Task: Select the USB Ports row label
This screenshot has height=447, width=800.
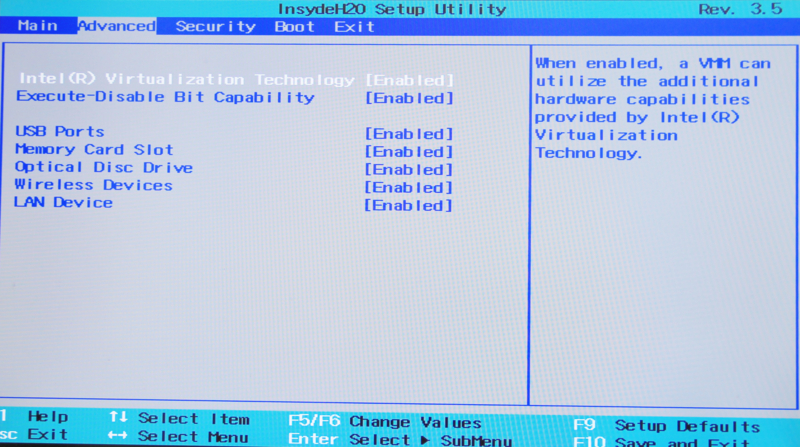Action: (60, 131)
